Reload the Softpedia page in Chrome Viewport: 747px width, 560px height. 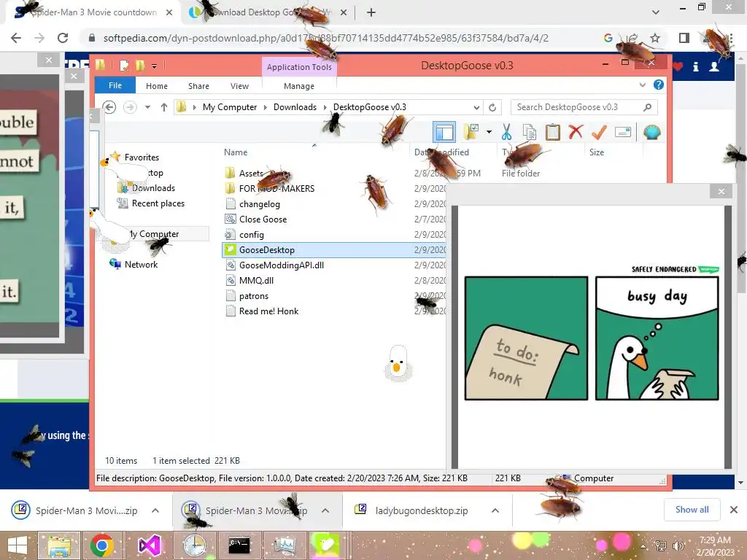tap(63, 38)
